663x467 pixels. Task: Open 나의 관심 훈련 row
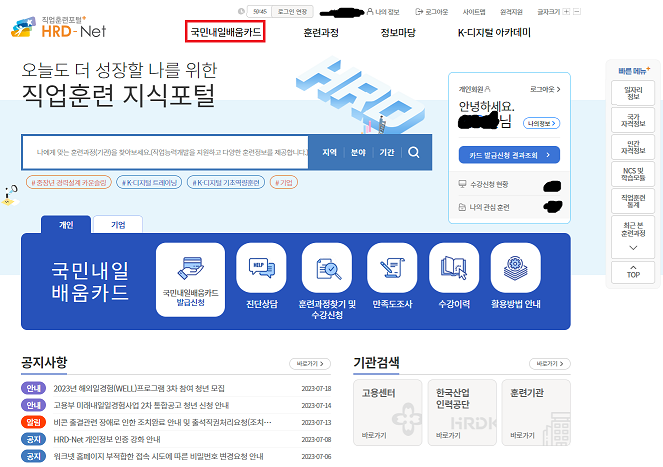point(510,207)
